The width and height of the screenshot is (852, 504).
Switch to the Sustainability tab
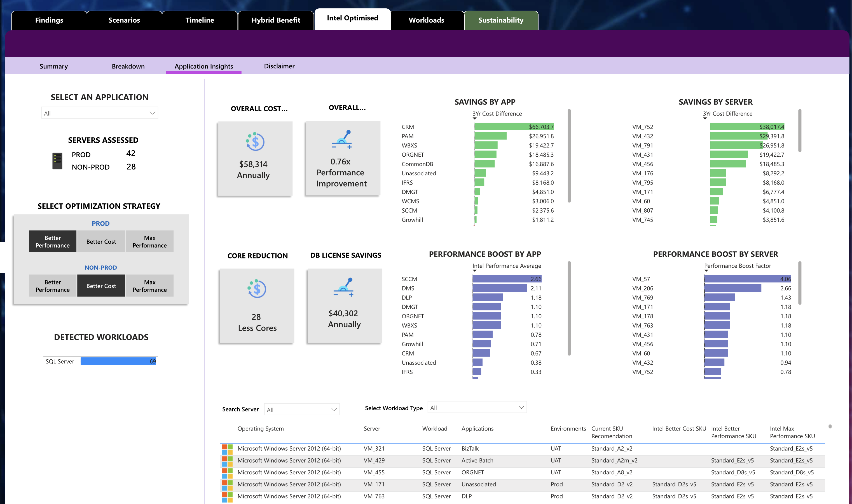point(501,20)
